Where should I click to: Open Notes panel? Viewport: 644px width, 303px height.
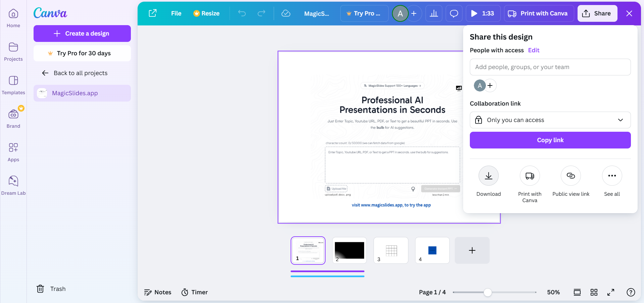[158, 292]
